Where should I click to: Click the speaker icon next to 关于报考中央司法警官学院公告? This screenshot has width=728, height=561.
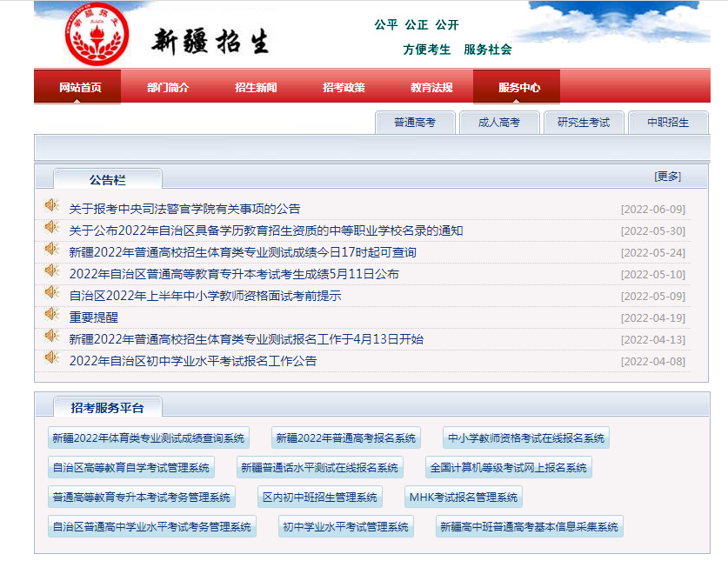(50, 206)
